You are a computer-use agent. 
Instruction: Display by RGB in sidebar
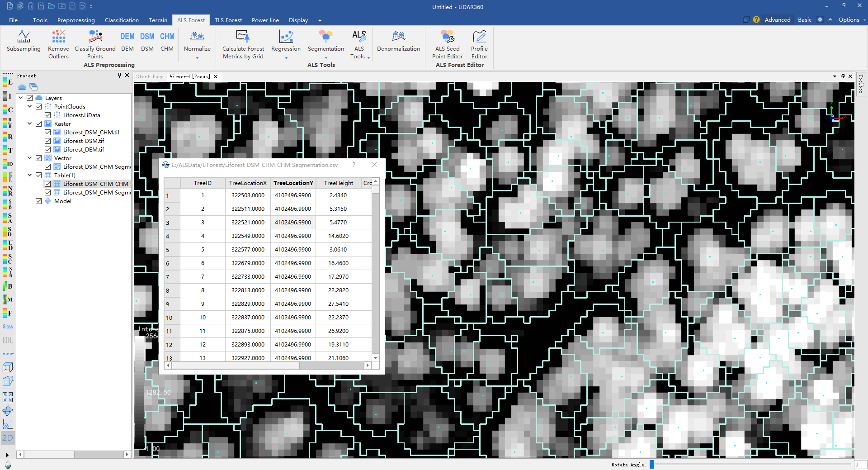click(8, 123)
